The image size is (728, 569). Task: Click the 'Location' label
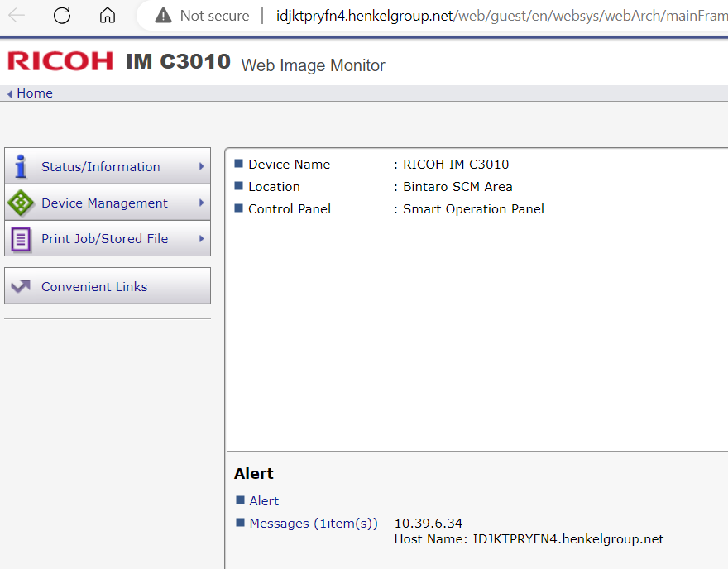274,187
